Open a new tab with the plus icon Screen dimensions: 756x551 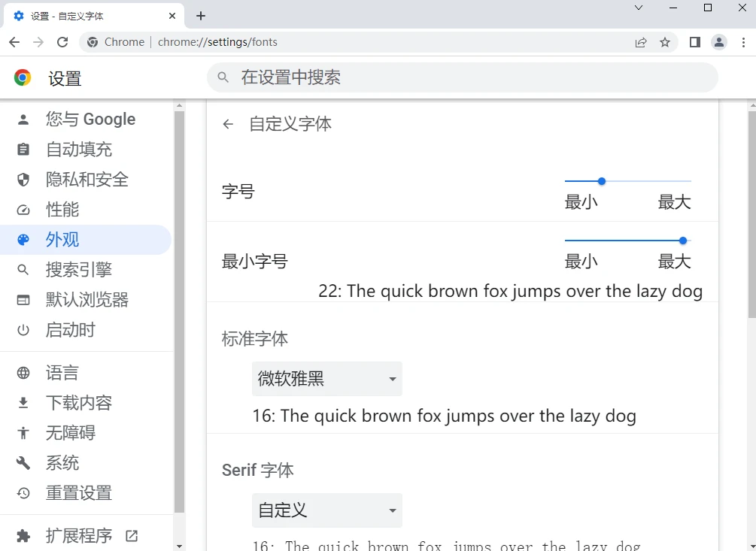[x=201, y=16]
